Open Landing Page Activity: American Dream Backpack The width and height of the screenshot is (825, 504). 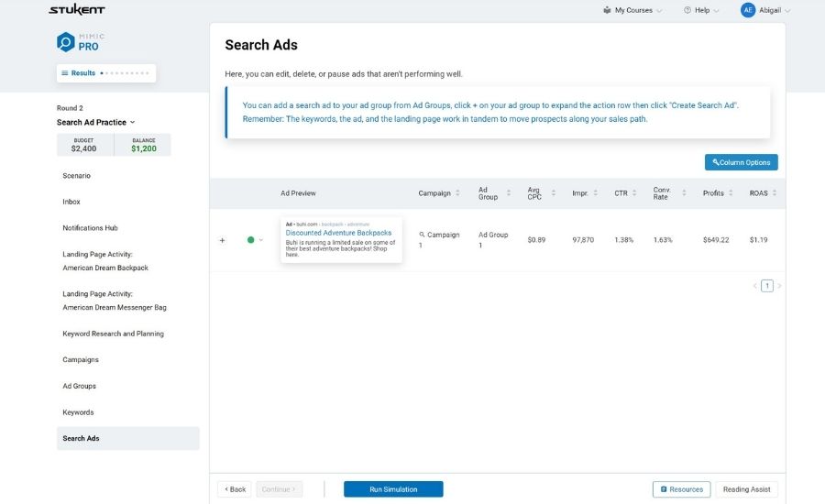(105, 261)
